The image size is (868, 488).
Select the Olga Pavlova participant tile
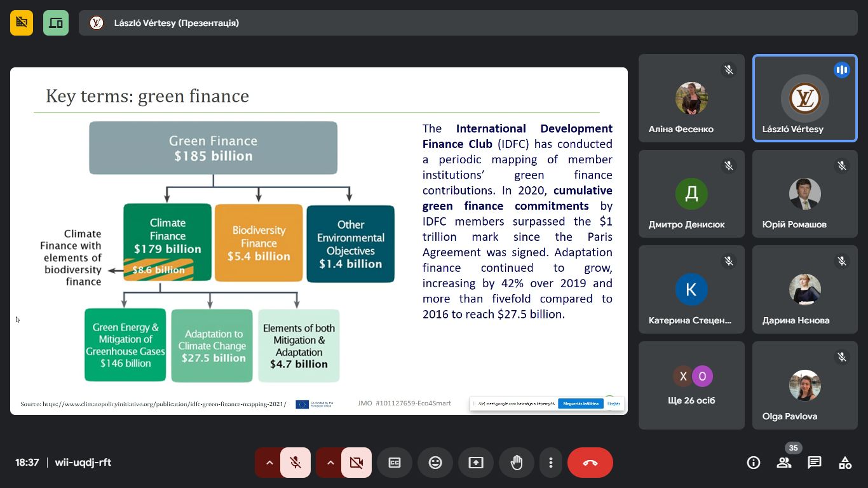(804, 386)
